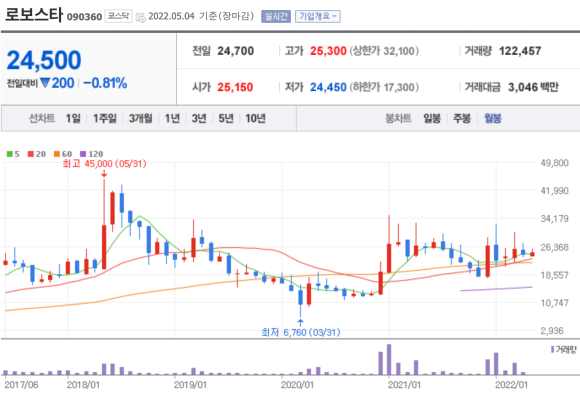Click the 상한가 32,100 text
Viewport: 580px width, 394px height.
[x=384, y=51]
